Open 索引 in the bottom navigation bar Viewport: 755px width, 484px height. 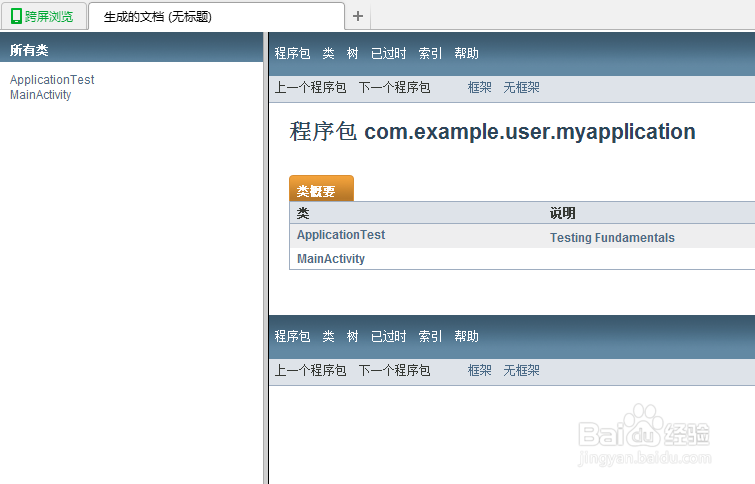pos(430,336)
